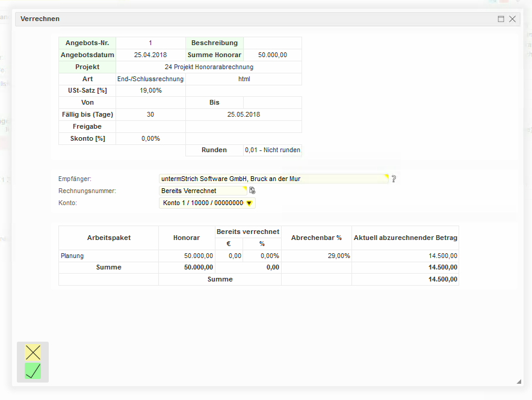The image size is (532, 400).
Task: Click the Skonto value 0,00%
Action: point(150,138)
